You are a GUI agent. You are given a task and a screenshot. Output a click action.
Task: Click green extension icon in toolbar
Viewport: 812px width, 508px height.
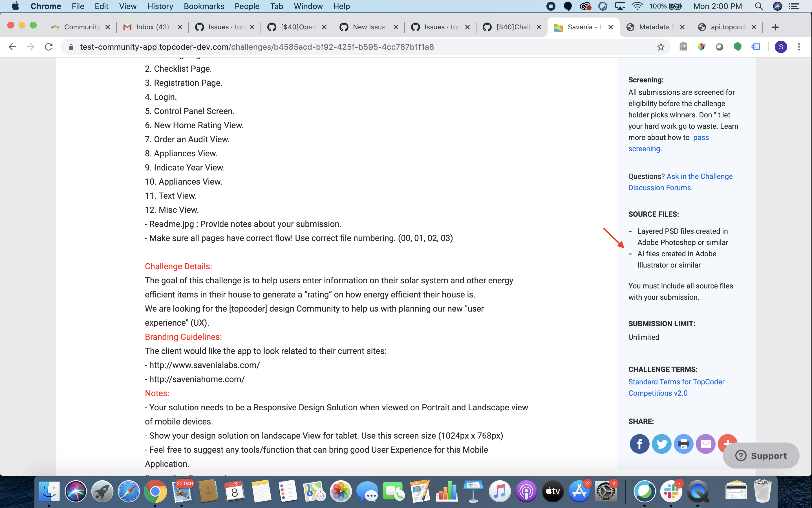pos(737,47)
